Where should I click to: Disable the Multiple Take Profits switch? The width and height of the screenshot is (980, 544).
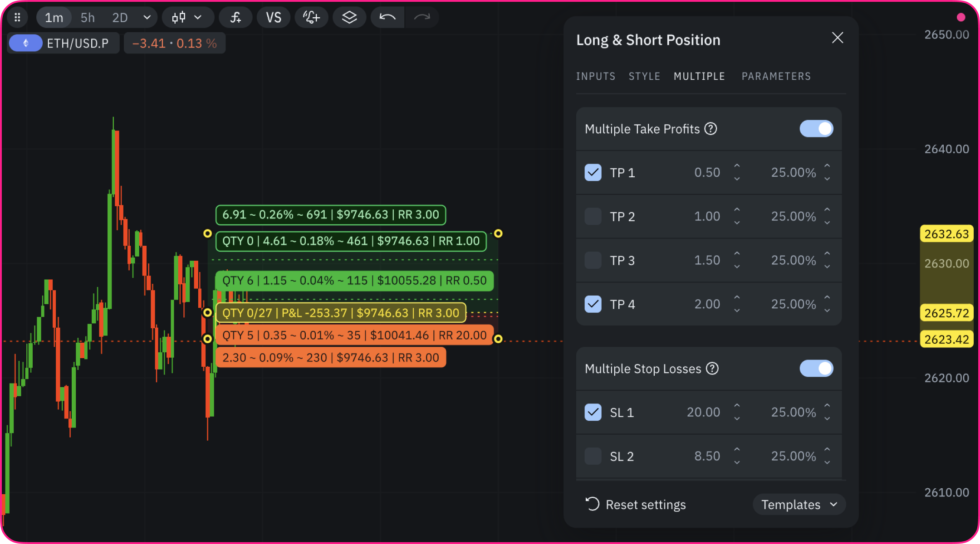pyautogui.click(x=816, y=129)
